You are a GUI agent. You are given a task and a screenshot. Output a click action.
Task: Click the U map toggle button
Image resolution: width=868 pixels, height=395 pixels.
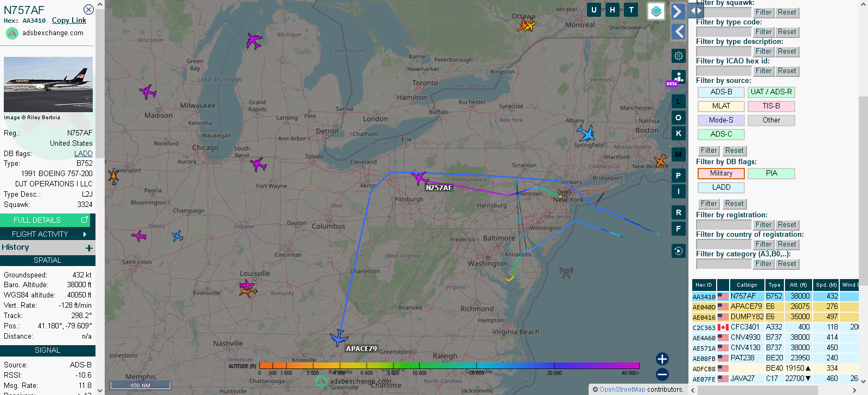click(594, 10)
